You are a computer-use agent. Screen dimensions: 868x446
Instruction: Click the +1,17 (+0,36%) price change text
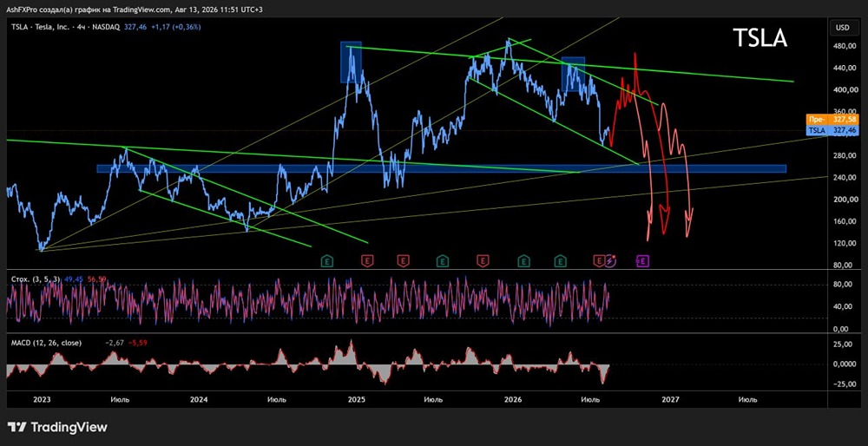point(175,26)
